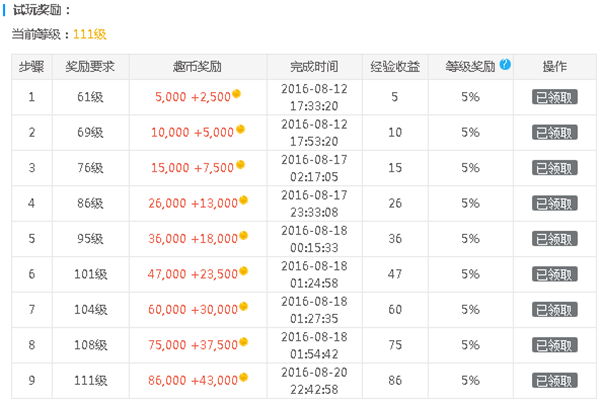Click the blue help icon beside 等级奖励
The image size is (600, 403).
click(505, 64)
